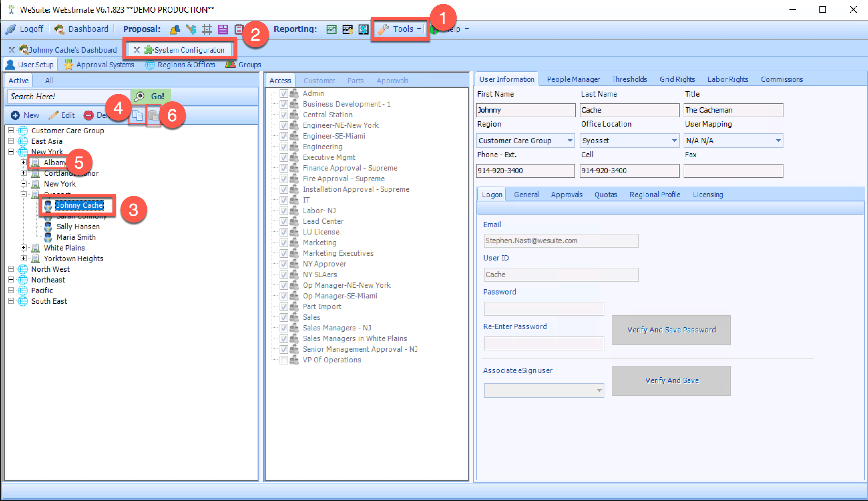
Task: Expand the Yorktown Heights office node
Action: pyautogui.click(x=23, y=258)
